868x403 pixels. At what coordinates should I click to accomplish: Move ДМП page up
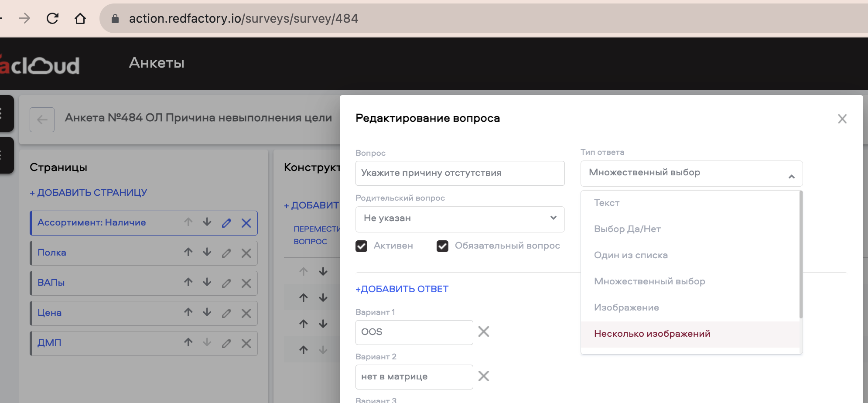188,343
